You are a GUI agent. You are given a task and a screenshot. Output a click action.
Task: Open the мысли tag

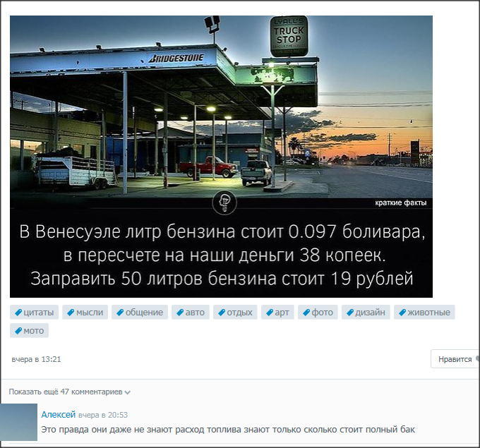(x=85, y=313)
